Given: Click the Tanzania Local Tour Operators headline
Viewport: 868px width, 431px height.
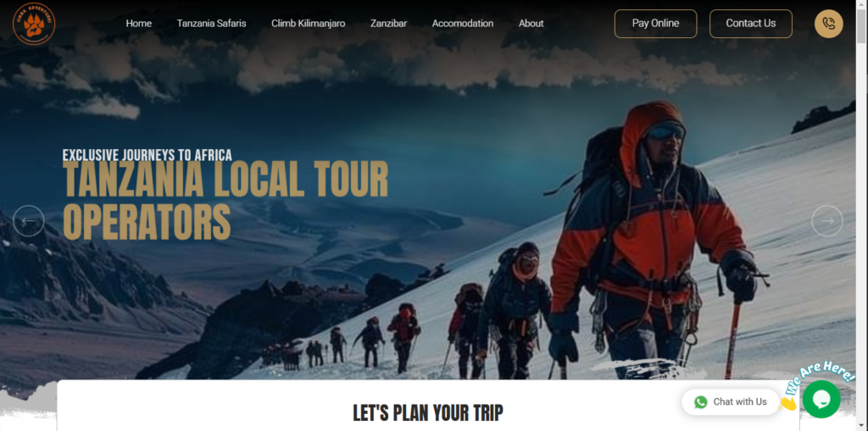Looking at the screenshot, I should coord(225,201).
